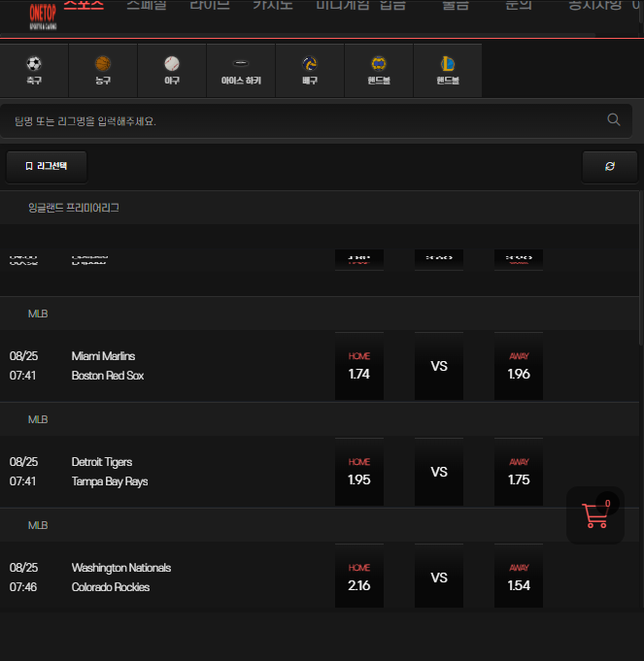Click 08/25 date of Detroit Tigers match
644x661 pixels.
coord(23,462)
